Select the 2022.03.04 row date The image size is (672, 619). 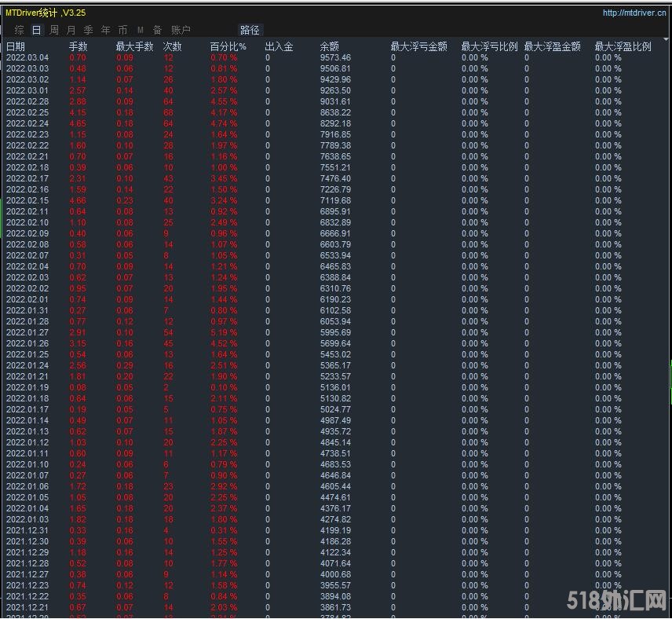pos(27,58)
